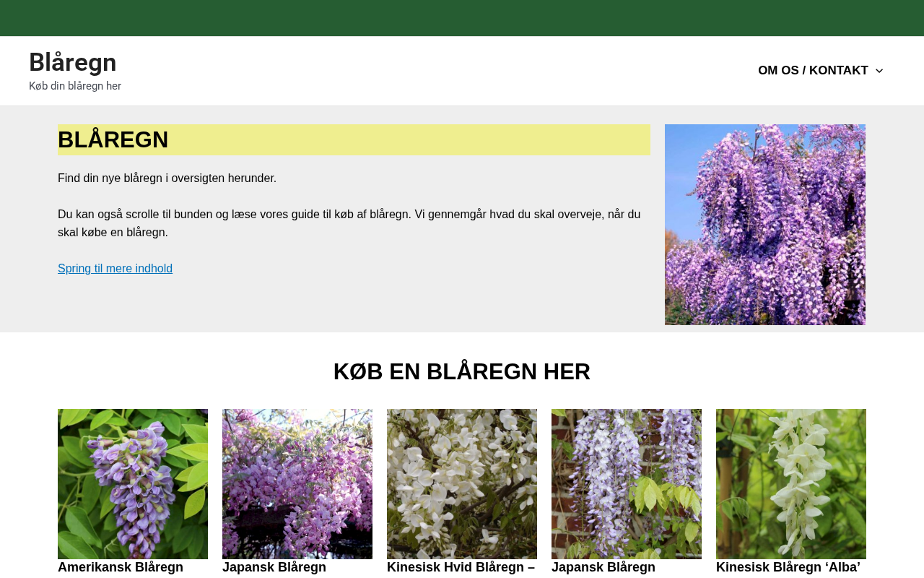Click the Amerikansk Blåregn product title
The height and width of the screenshot is (578, 924).
click(121, 568)
